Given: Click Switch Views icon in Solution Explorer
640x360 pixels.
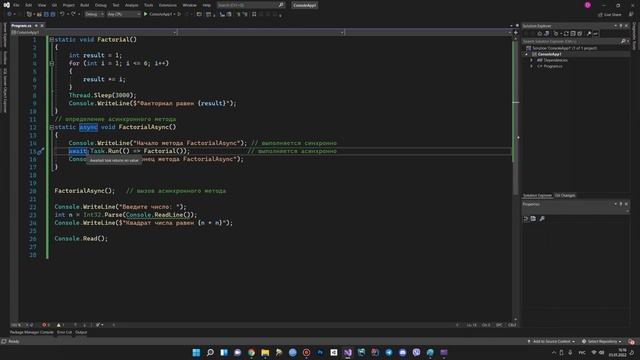Looking at the screenshot, I should tap(547, 33).
